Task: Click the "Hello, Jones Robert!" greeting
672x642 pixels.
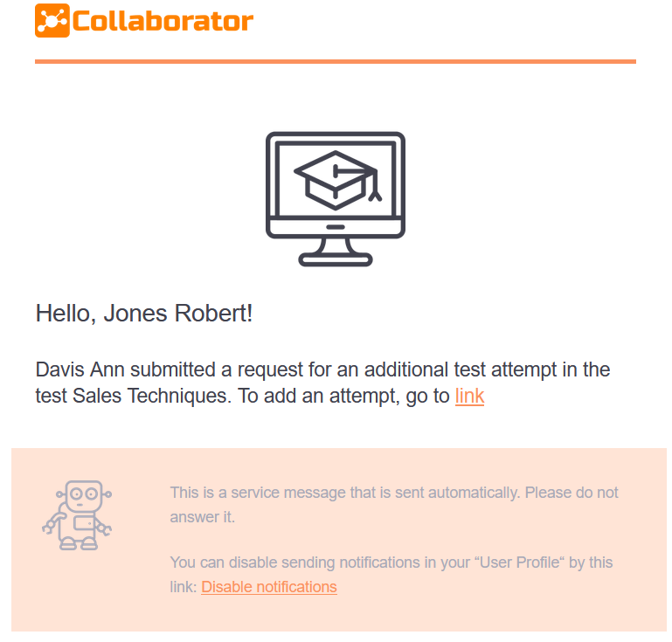Action: tap(144, 314)
